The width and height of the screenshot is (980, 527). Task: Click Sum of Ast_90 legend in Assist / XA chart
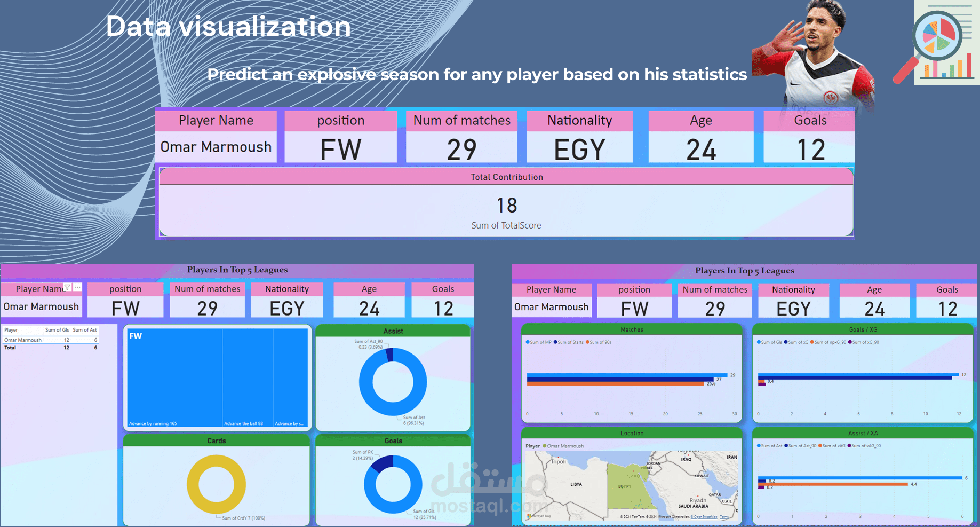(801, 446)
